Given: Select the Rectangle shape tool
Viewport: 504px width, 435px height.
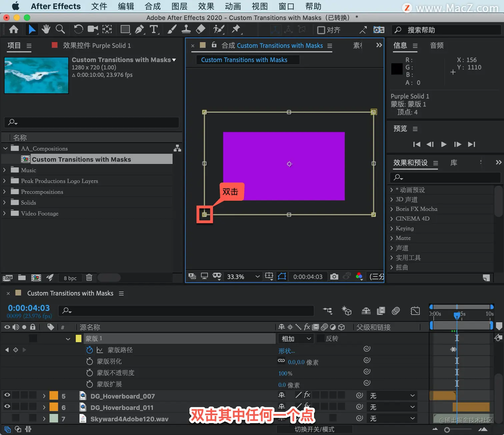Looking at the screenshot, I should coord(125,30).
